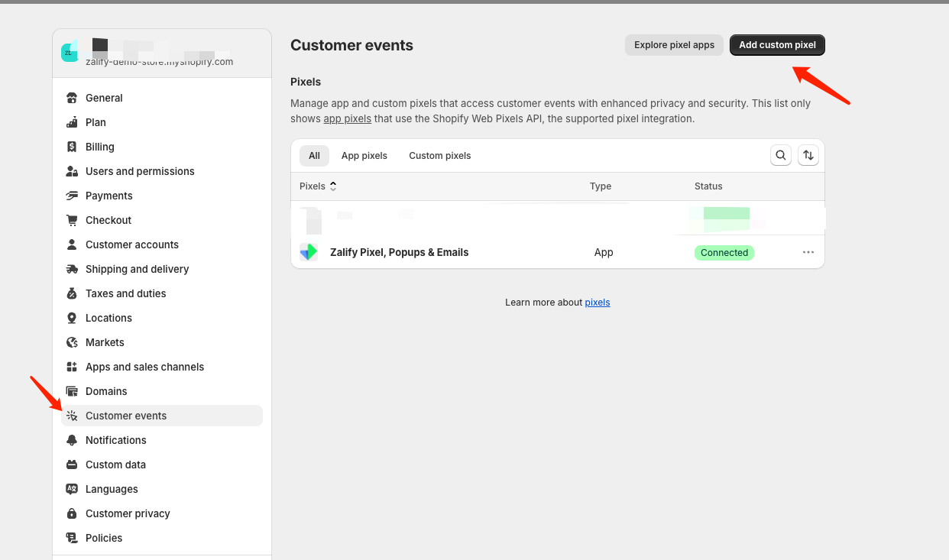Image resolution: width=949 pixels, height=560 pixels.
Task: Click the Zalify Pixel app logo
Action: point(309,252)
